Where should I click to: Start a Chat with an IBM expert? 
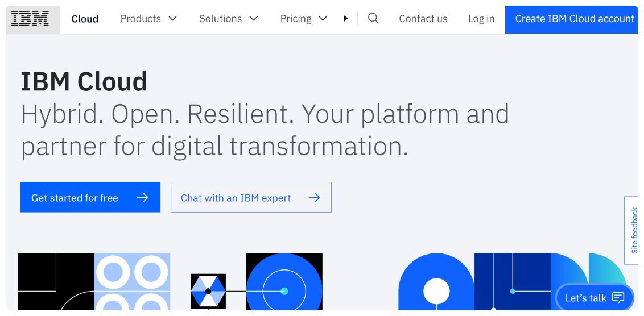(236, 198)
